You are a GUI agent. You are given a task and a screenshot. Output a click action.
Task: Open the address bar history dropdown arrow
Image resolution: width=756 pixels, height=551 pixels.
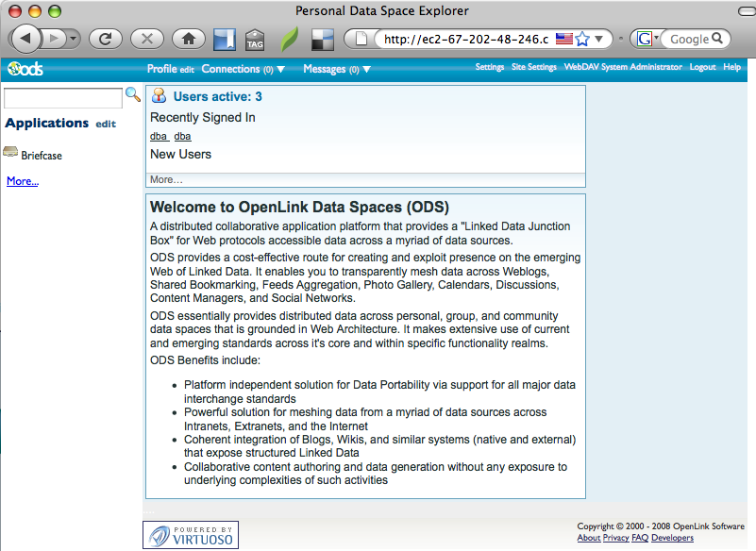599,39
